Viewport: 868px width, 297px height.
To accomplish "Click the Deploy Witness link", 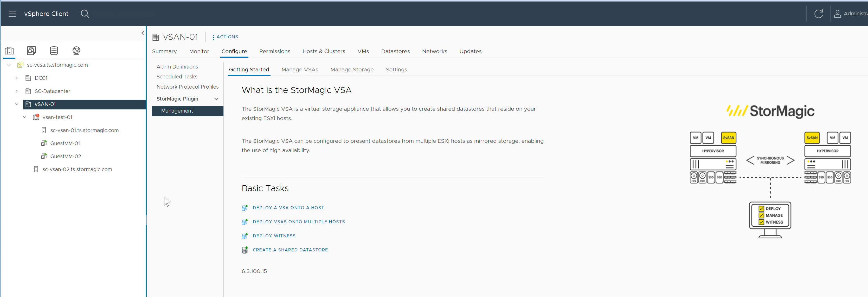I will click(x=274, y=236).
